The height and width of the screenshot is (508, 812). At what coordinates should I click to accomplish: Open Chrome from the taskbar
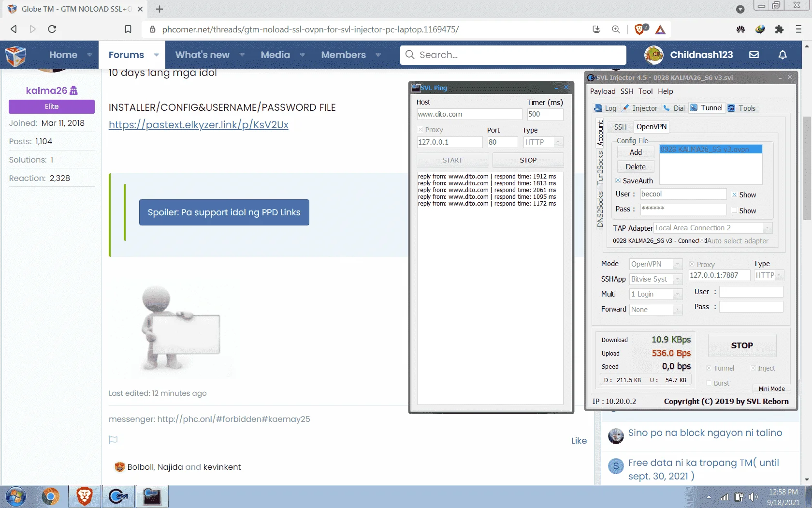point(50,496)
